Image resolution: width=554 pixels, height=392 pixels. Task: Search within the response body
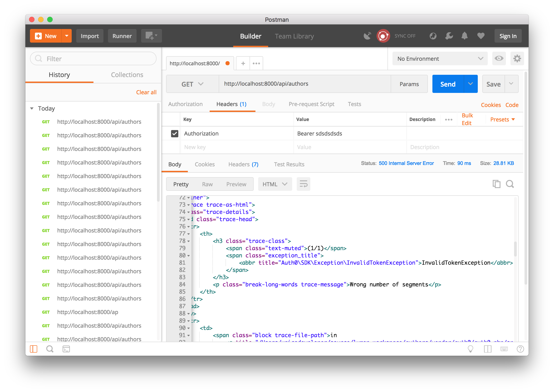pyautogui.click(x=510, y=184)
